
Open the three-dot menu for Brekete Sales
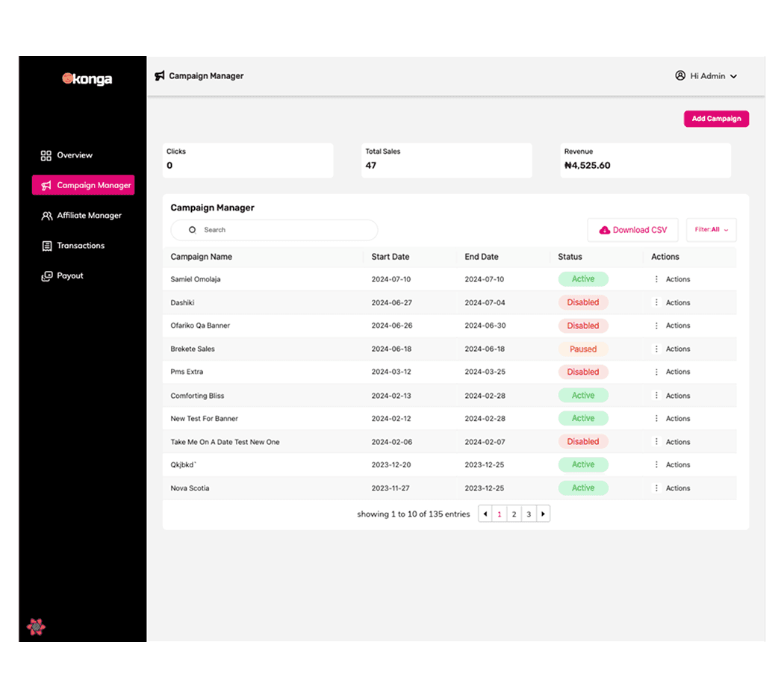click(x=656, y=349)
